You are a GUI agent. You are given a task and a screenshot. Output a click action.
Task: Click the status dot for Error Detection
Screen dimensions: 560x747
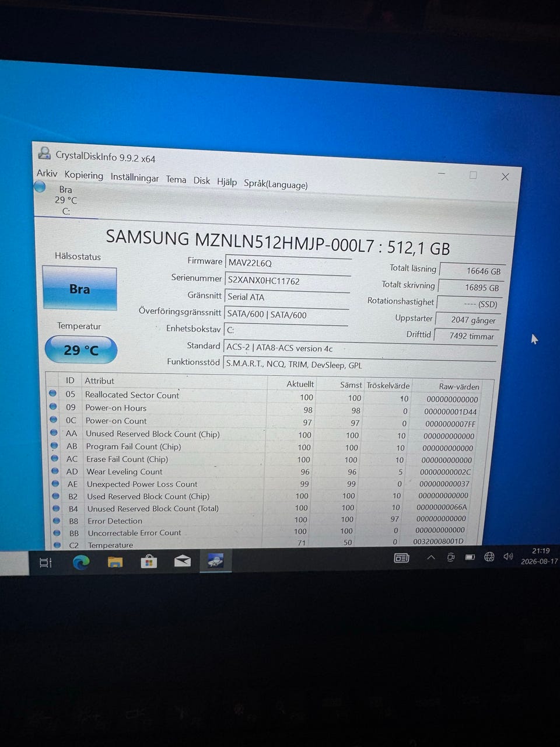(x=57, y=520)
